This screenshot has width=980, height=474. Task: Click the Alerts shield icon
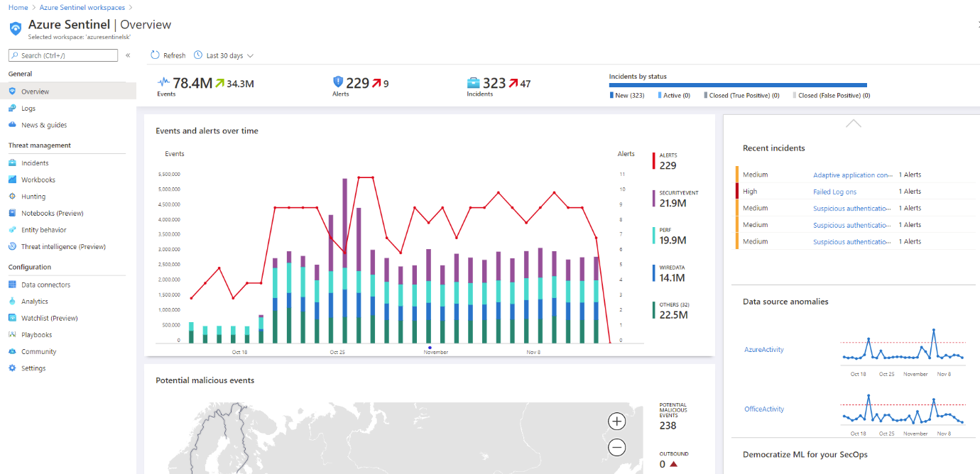tap(339, 82)
